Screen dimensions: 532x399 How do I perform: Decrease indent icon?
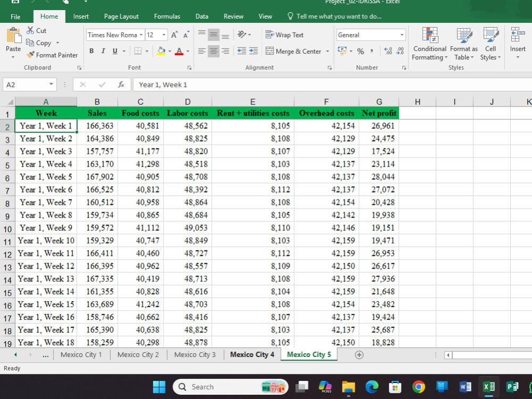pyautogui.click(x=242, y=51)
